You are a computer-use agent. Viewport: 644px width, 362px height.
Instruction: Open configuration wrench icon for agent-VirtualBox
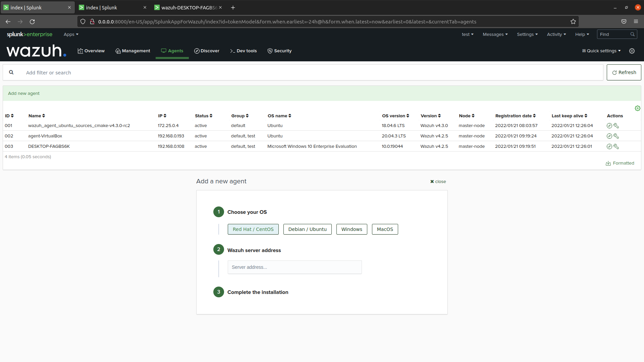pos(616,136)
